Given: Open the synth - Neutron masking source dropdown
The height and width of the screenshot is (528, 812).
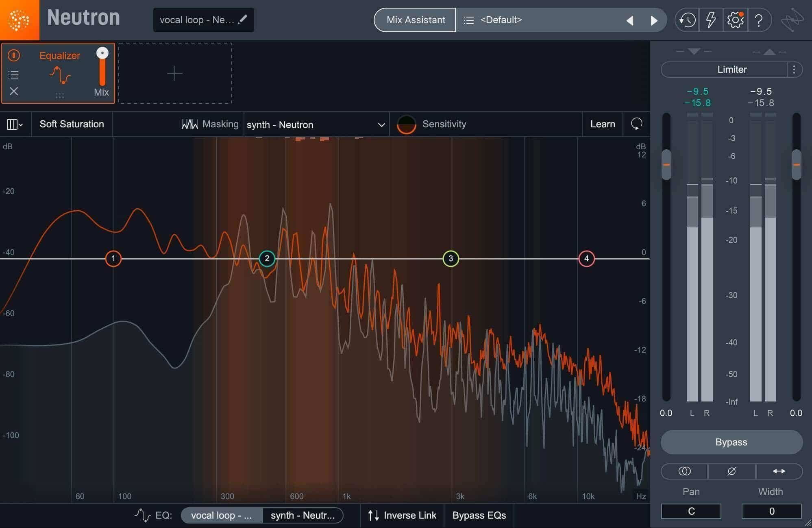Looking at the screenshot, I should click(x=316, y=124).
